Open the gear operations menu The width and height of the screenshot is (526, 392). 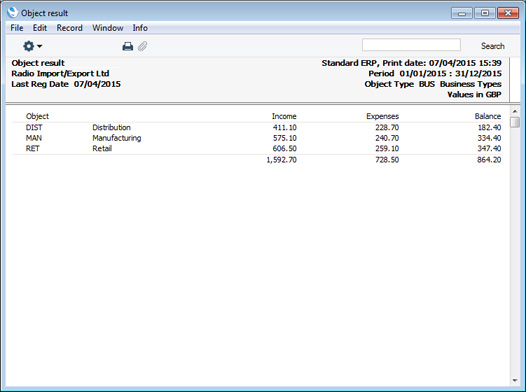coord(32,46)
